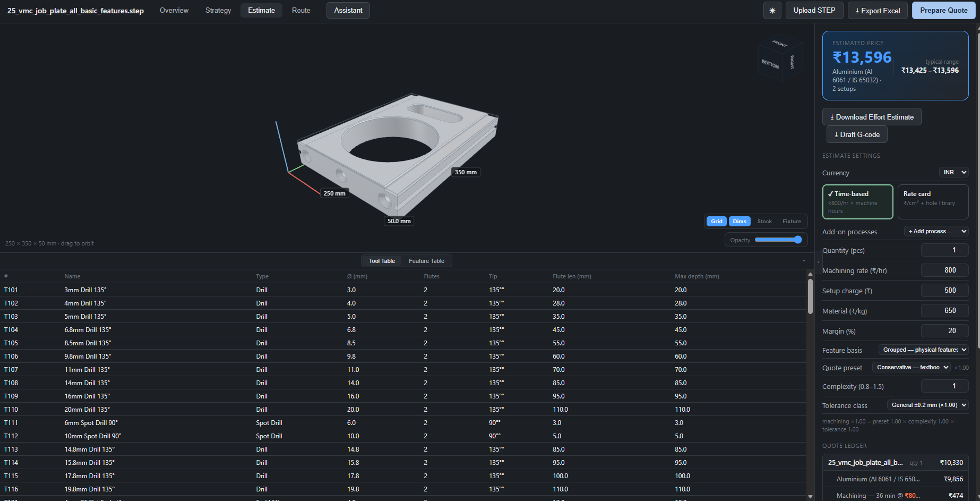This screenshot has height=501, width=980.
Task: Select tool row T114 15.8mm Drill
Action: tap(403, 463)
